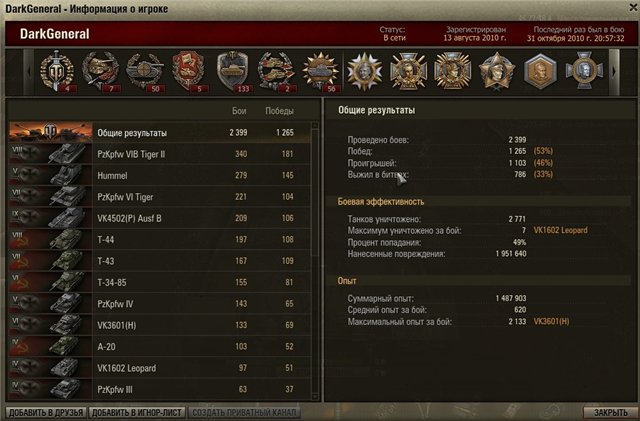640x421 pixels.
Task: Select PzKpfw VIB Tiger II row
Action: pos(160,154)
